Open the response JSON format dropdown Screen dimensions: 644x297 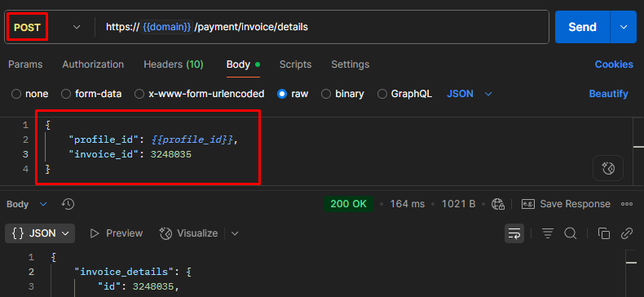pos(40,233)
